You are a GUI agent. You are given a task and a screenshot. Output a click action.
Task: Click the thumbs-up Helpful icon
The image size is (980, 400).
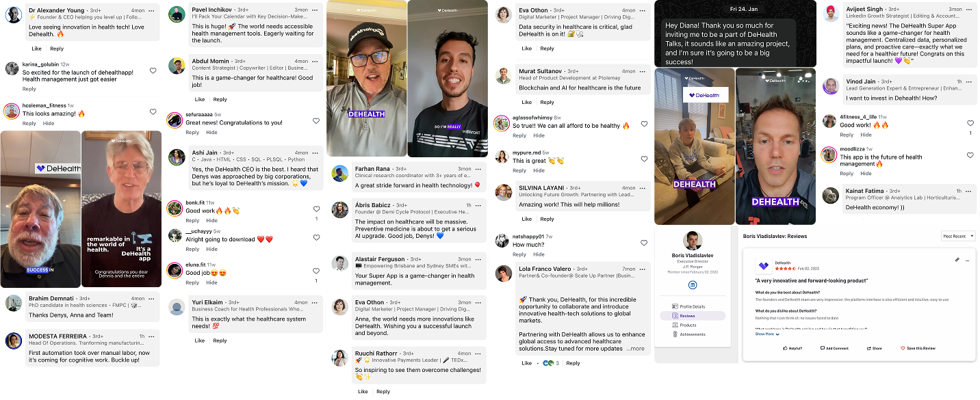[784, 348]
